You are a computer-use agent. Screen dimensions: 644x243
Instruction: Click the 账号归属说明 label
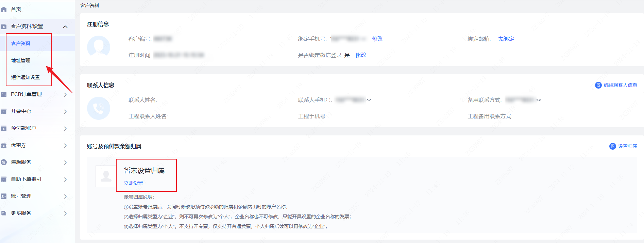139,197
